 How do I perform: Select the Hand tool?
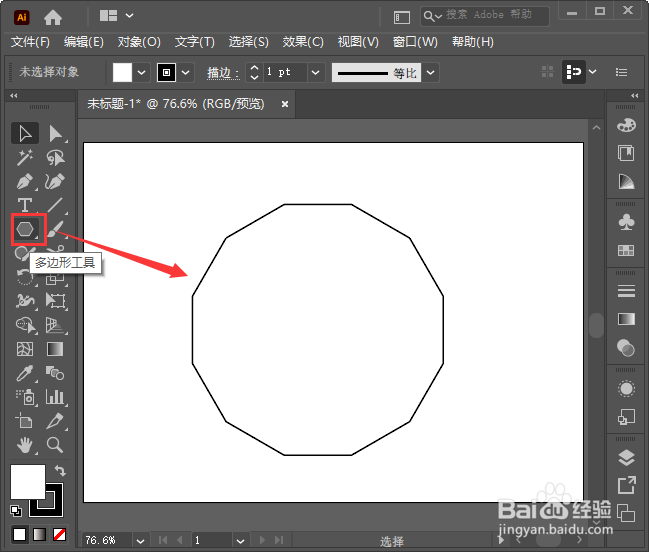tap(25, 445)
